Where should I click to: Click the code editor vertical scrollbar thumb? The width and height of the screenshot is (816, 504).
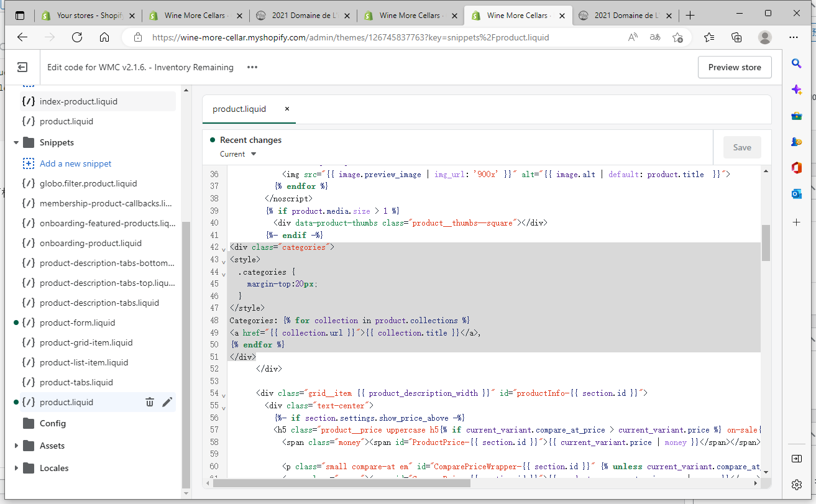[766, 242]
